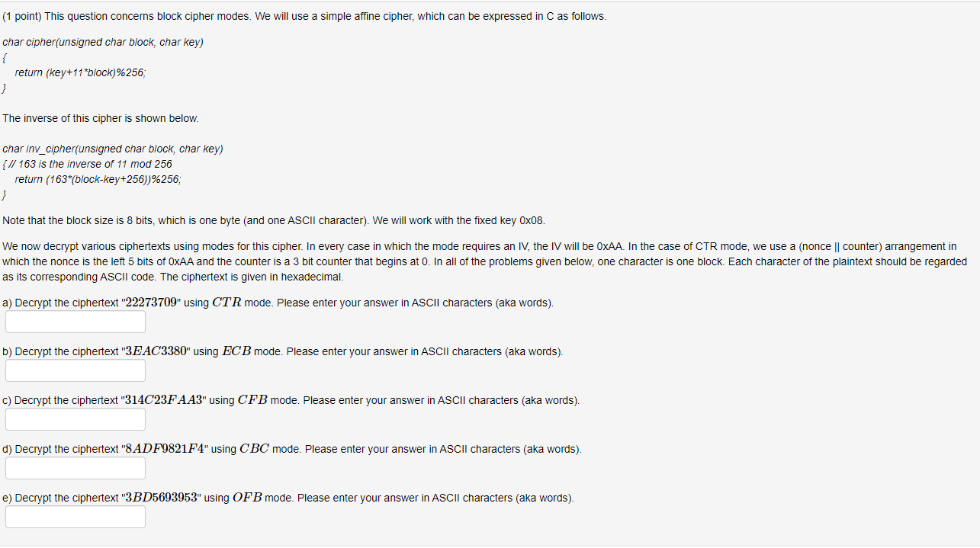Select the OFB mode answer field
The height and width of the screenshot is (548, 980).
click(x=75, y=516)
